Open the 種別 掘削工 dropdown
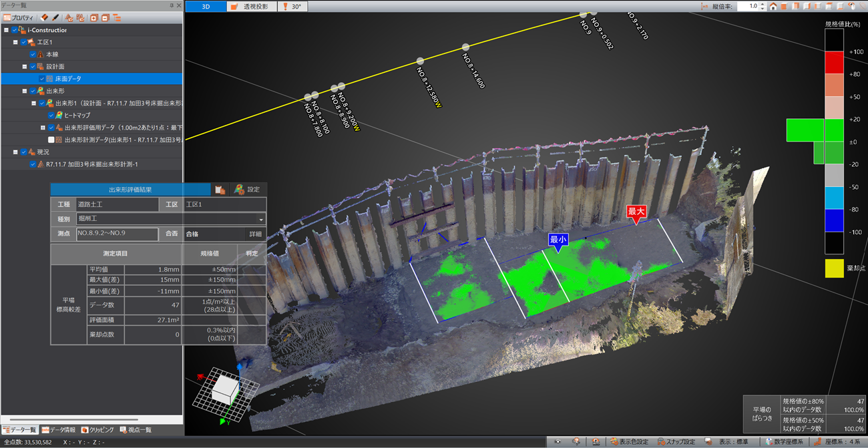The width and height of the screenshot is (868, 448). click(261, 219)
